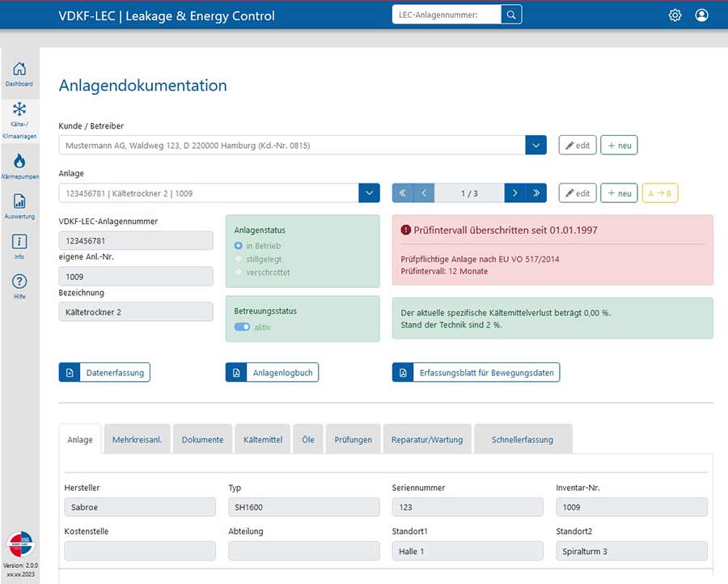Expand the Kunde / Betreiber dropdown

coord(535,146)
